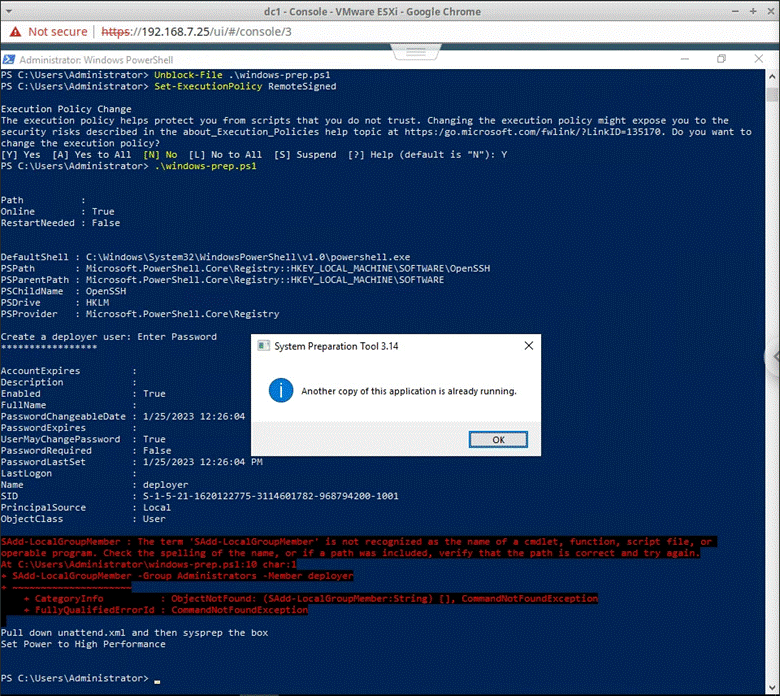The height and width of the screenshot is (696, 780).
Task: Expand the side panel arrow at right edge
Action: point(774,357)
